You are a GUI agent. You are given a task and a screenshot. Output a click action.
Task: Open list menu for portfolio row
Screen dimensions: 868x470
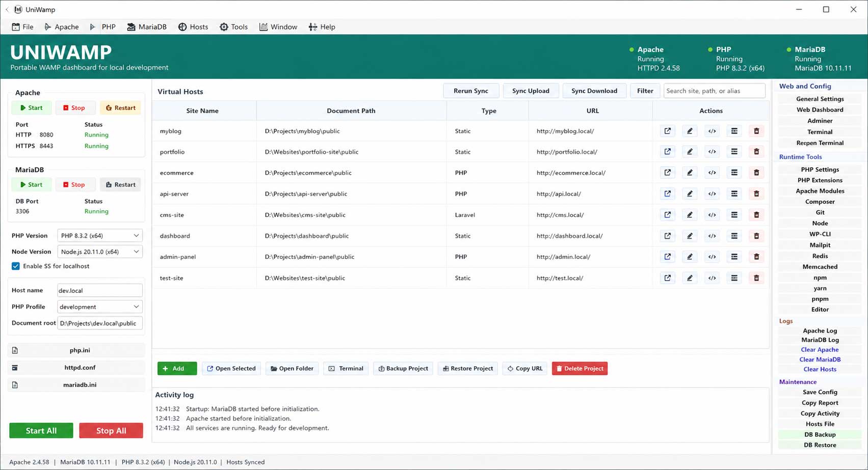tap(734, 152)
